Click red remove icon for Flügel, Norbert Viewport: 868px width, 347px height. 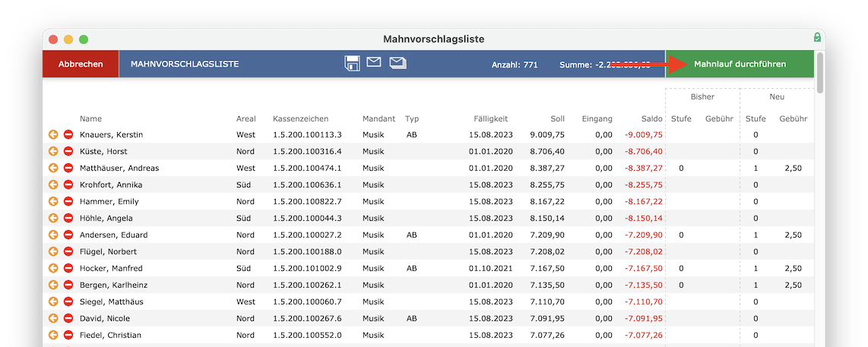pyautogui.click(x=68, y=251)
